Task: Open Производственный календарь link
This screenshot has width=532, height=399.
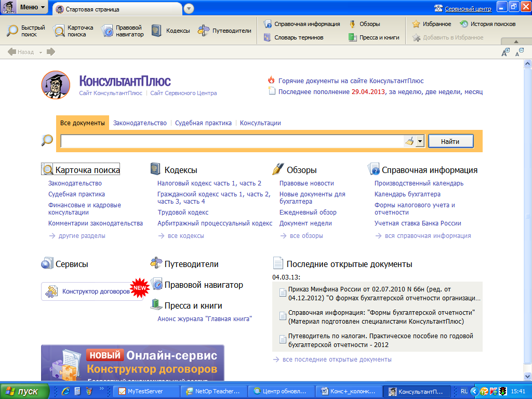Action: pyautogui.click(x=419, y=183)
